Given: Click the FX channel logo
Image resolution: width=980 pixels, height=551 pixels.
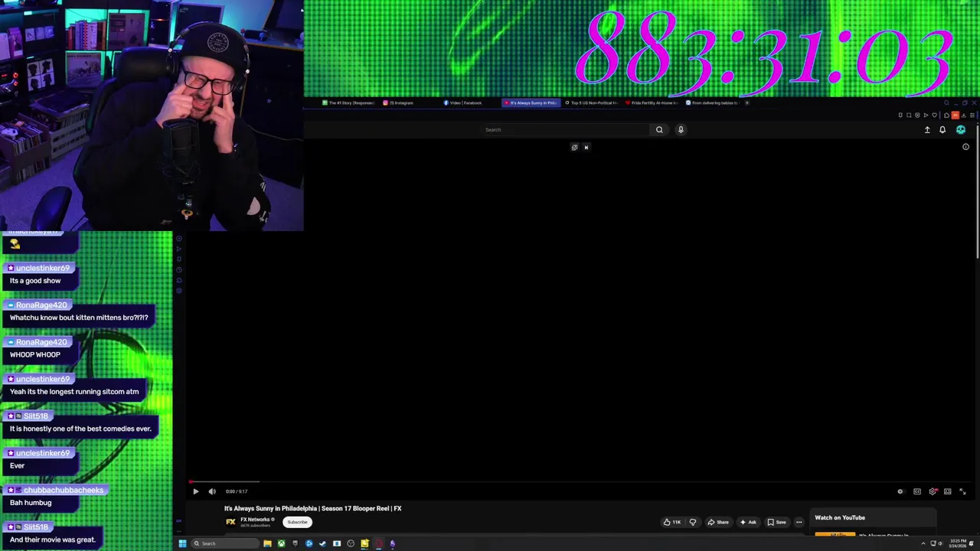Looking at the screenshot, I should point(230,522).
